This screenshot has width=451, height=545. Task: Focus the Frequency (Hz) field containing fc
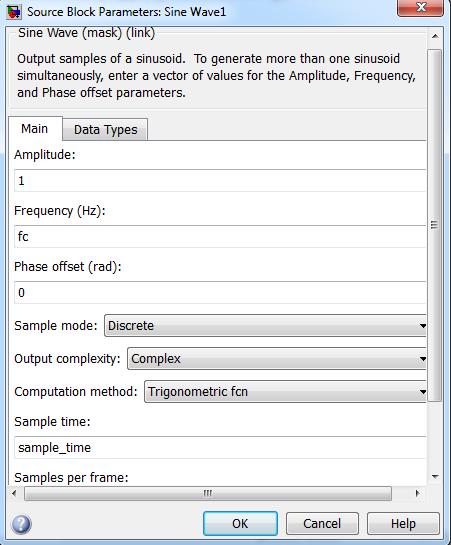[220, 236]
